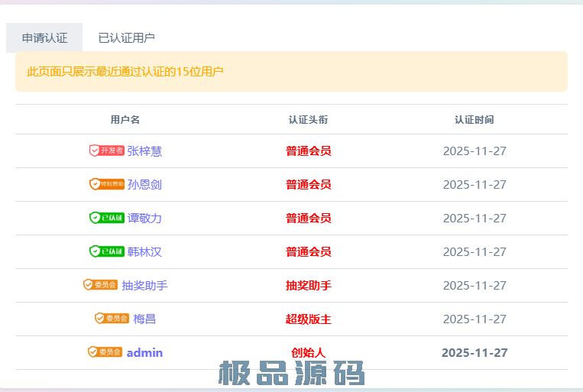Switch to the 申请认证 tab
Viewport: 583px width, 392px height.
(44, 37)
